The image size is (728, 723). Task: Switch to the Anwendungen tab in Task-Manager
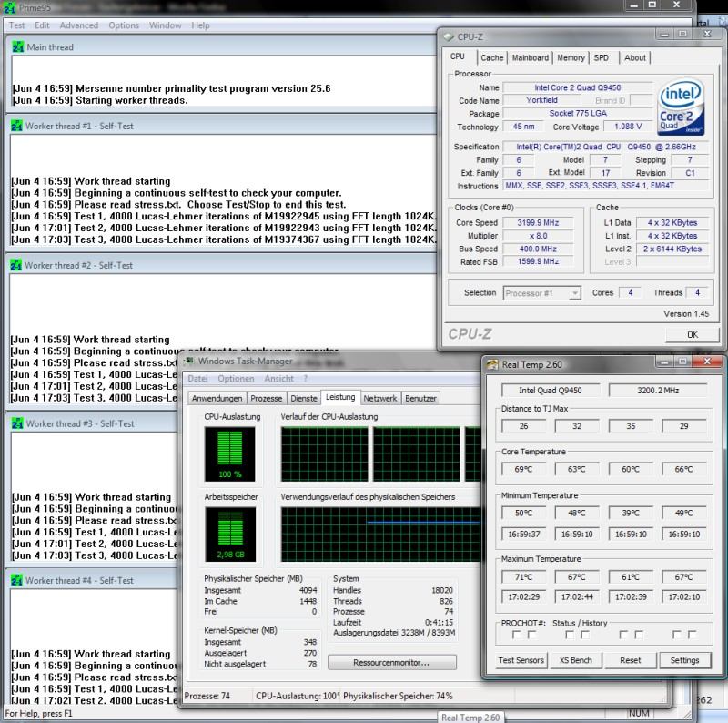click(x=217, y=399)
